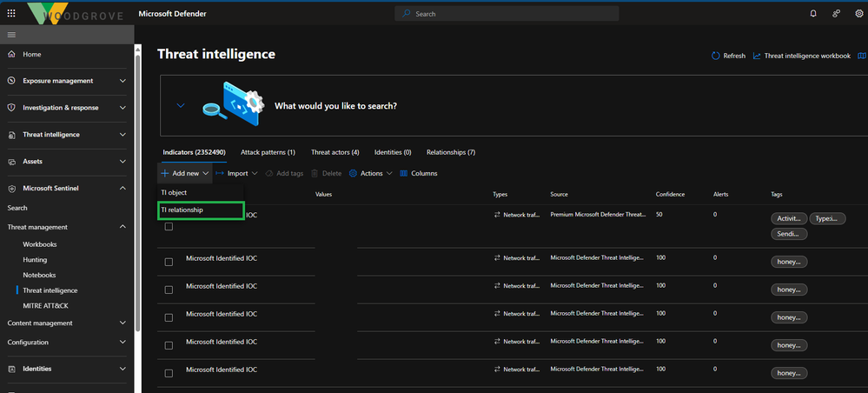Expand the Investigation & response chevron

[123, 108]
